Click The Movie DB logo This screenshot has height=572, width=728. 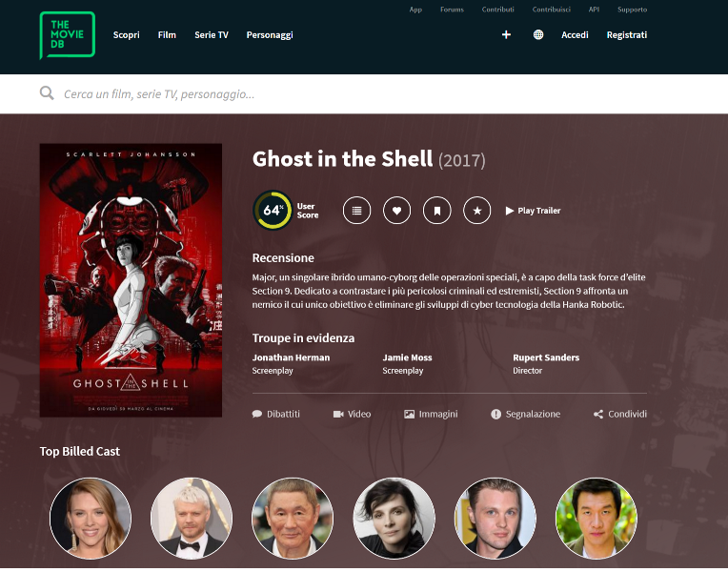click(68, 35)
